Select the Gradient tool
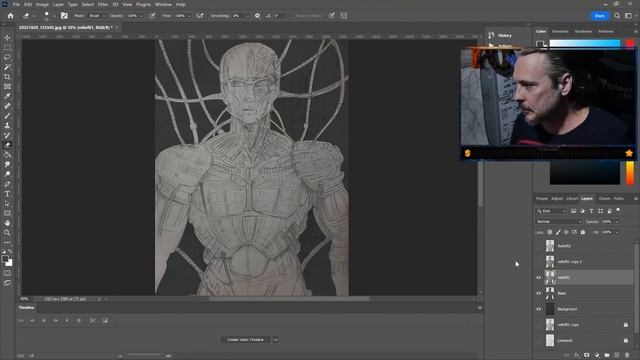This screenshot has width=640, height=360. pyautogui.click(x=7, y=155)
